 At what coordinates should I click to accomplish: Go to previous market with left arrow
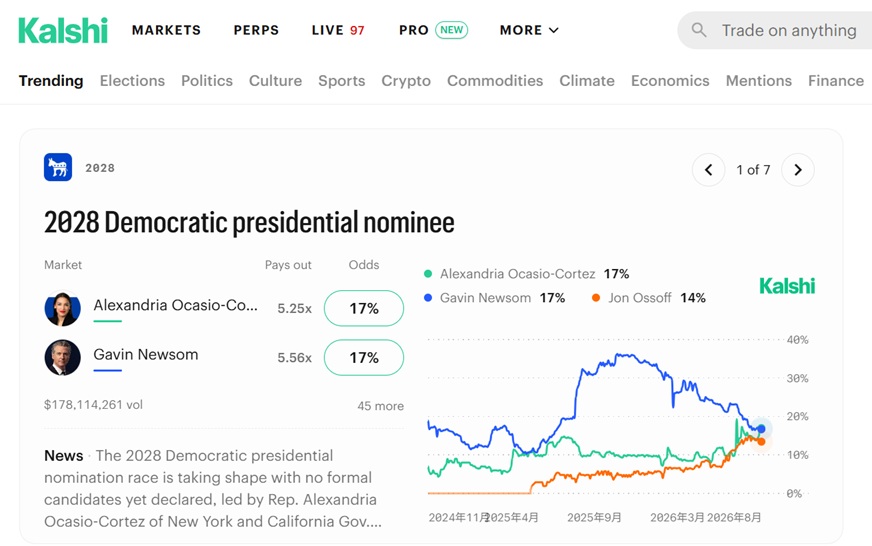[708, 170]
